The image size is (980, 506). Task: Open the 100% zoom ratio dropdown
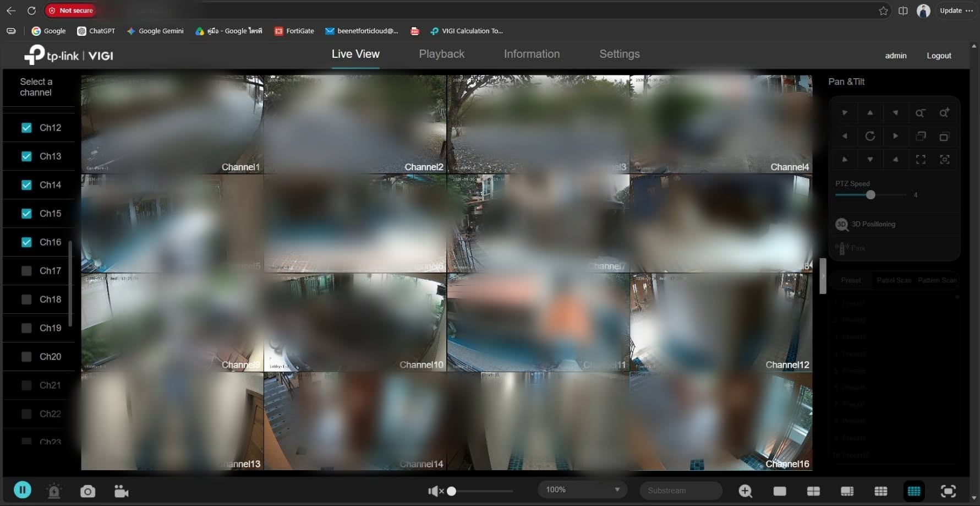pyautogui.click(x=583, y=489)
